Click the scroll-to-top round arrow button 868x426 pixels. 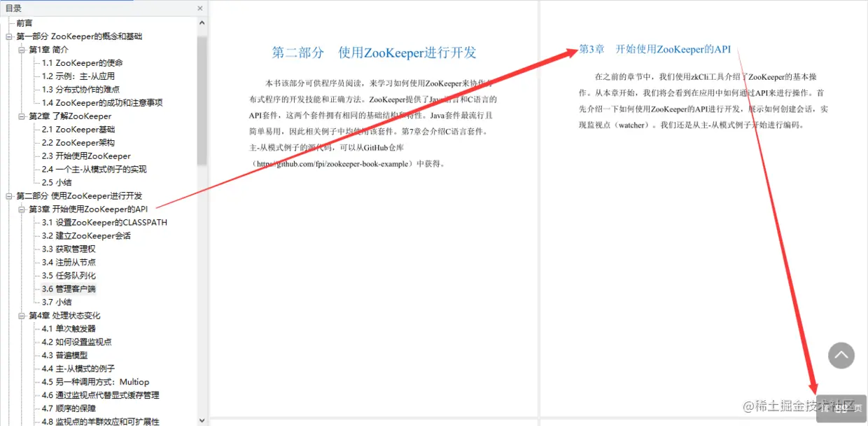(841, 355)
